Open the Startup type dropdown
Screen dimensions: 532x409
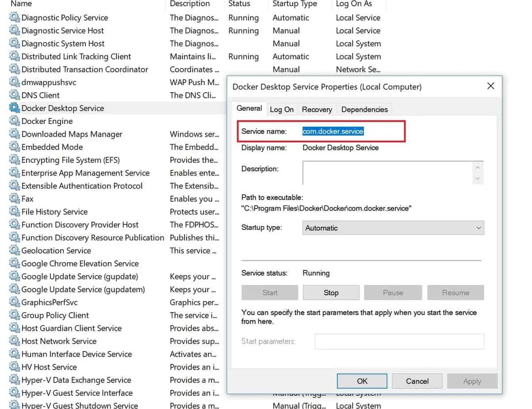477,228
